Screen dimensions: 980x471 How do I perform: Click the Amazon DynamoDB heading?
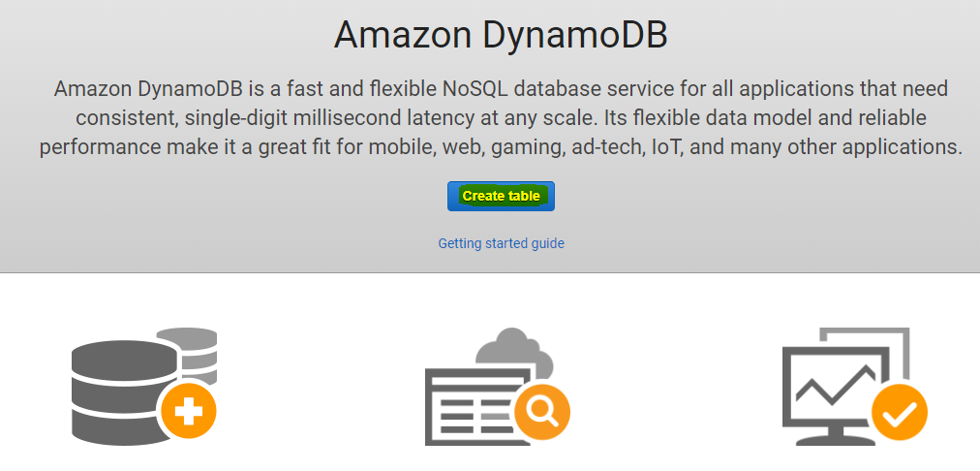(501, 35)
